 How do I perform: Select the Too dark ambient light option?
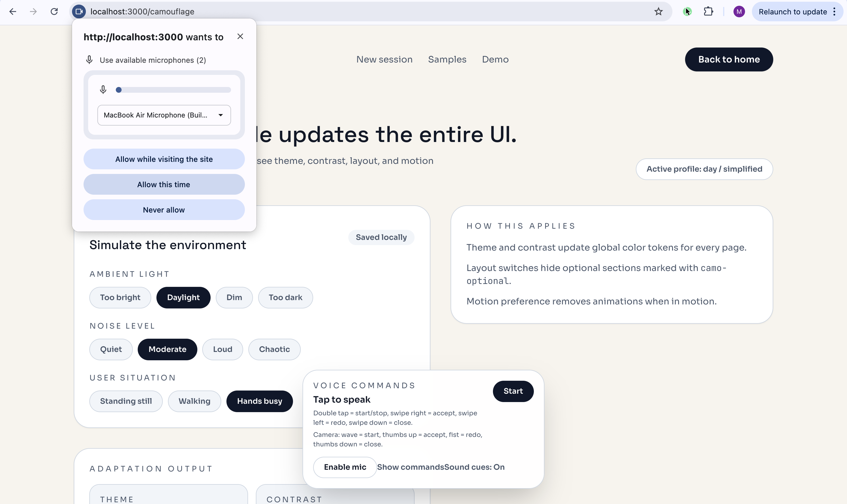tap(285, 298)
